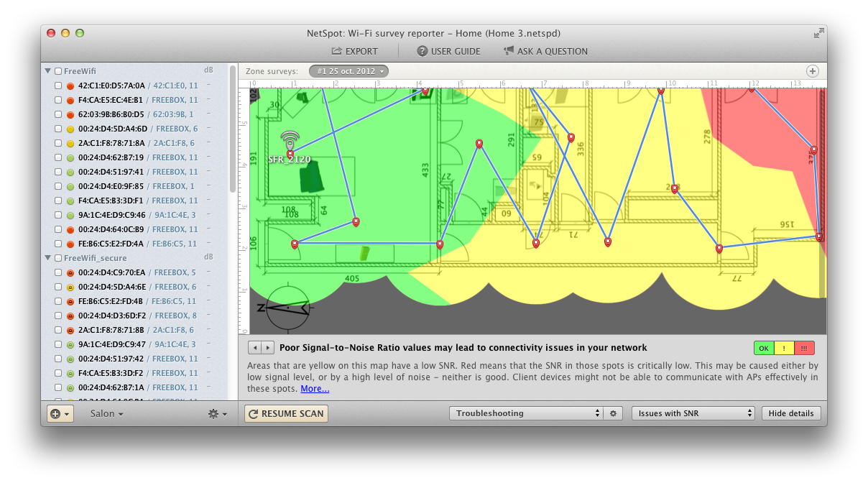Click the Resume Scan button
868x483 pixels.
pos(286,414)
